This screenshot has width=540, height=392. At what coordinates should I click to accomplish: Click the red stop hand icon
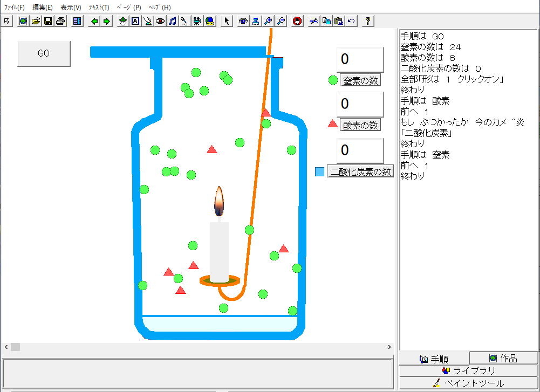coord(297,21)
